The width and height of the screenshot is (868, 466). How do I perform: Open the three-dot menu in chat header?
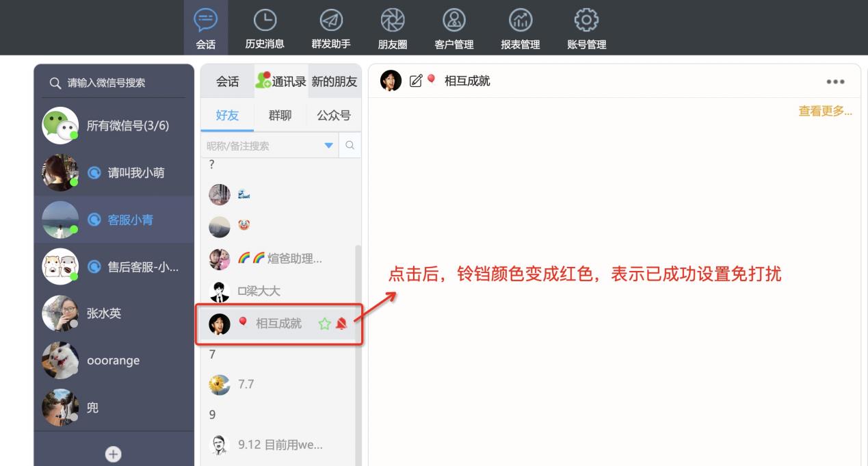click(x=835, y=81)
